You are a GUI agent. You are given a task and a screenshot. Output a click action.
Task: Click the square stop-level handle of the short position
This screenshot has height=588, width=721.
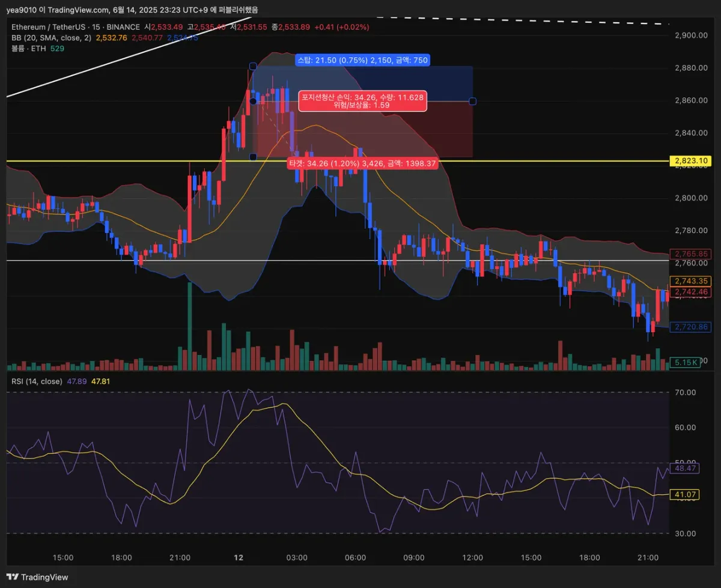click(253, 66)
